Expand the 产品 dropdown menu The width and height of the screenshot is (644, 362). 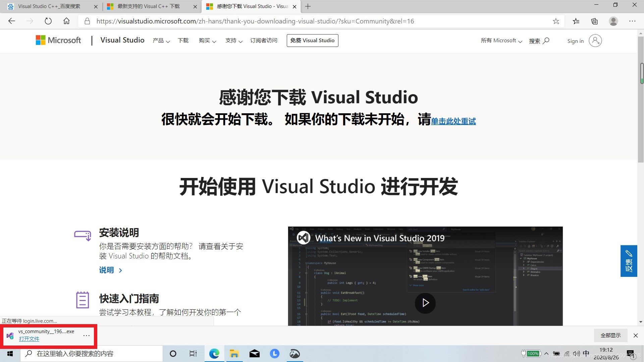[161, 41]
